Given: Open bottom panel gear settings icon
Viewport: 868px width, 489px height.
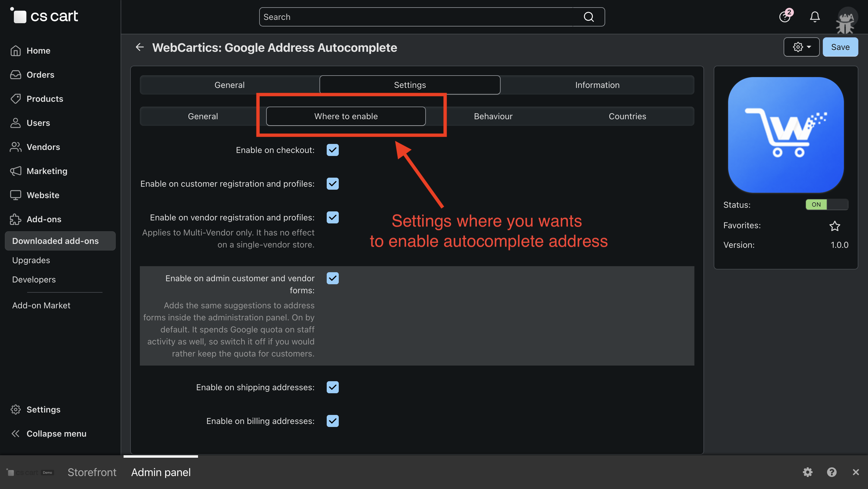Looking at the screenshot, I should tap(807, 472).
